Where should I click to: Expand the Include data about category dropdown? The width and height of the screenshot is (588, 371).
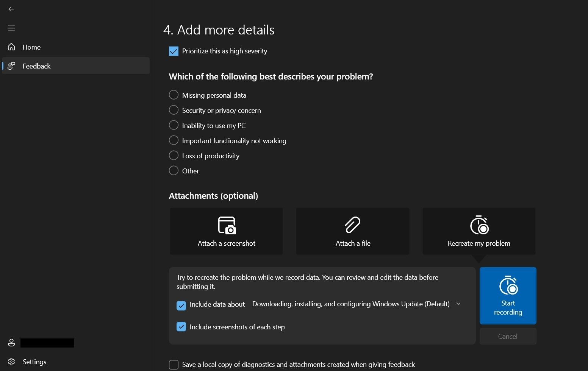(458, 304)
